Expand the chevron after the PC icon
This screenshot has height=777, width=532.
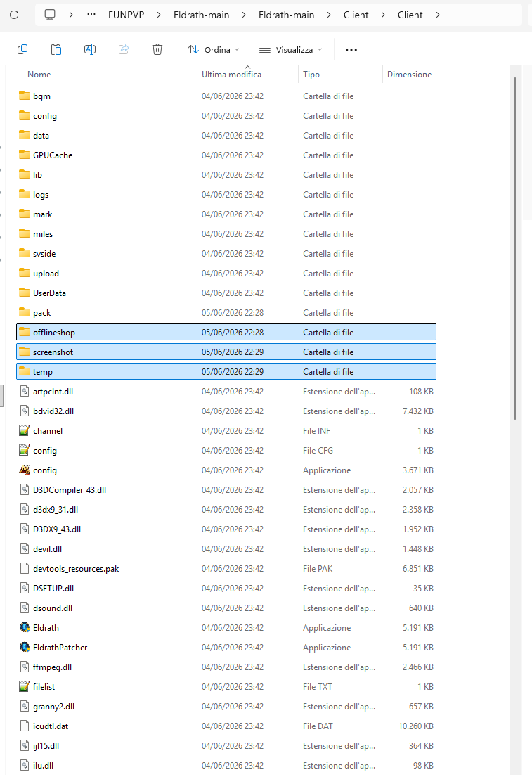pos(71,15)
